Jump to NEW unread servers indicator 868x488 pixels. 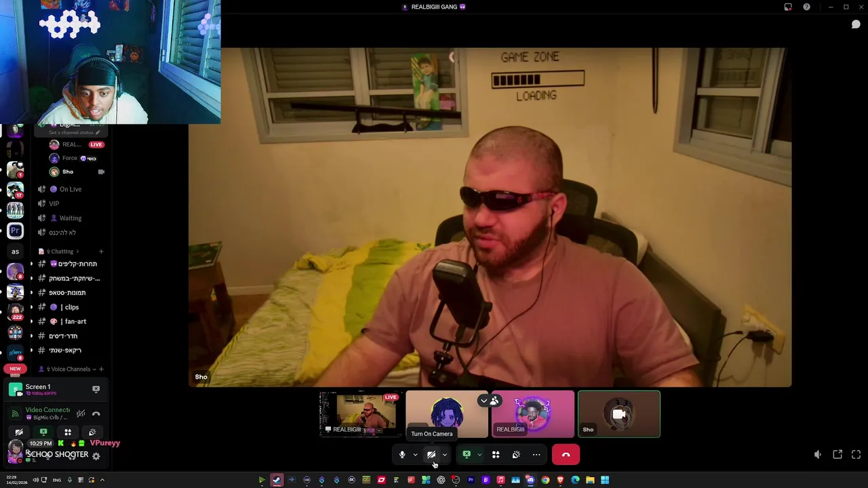pyautogui.click(x=15, y=369)
